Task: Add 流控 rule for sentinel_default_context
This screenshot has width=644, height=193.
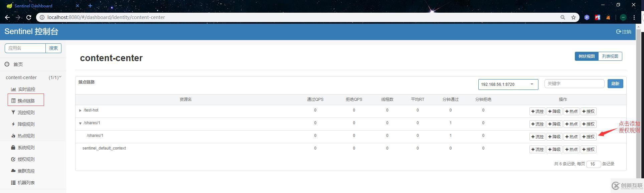Action: 537,150
